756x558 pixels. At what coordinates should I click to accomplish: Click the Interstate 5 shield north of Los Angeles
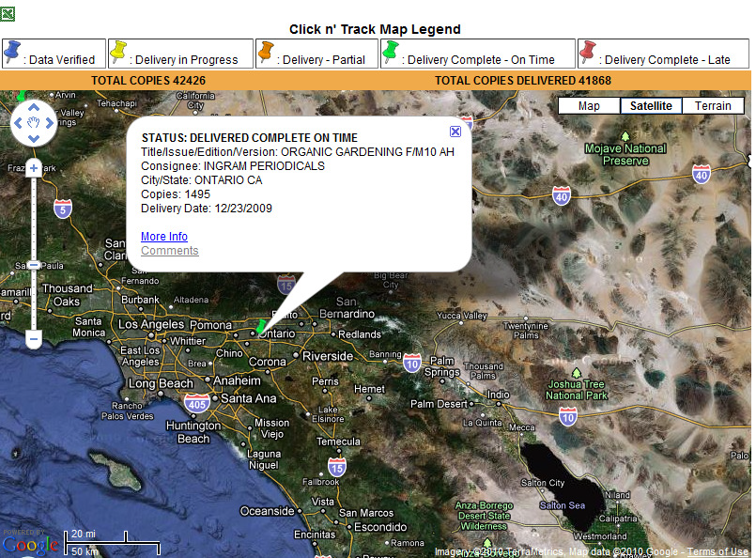[x=63, y=209]
